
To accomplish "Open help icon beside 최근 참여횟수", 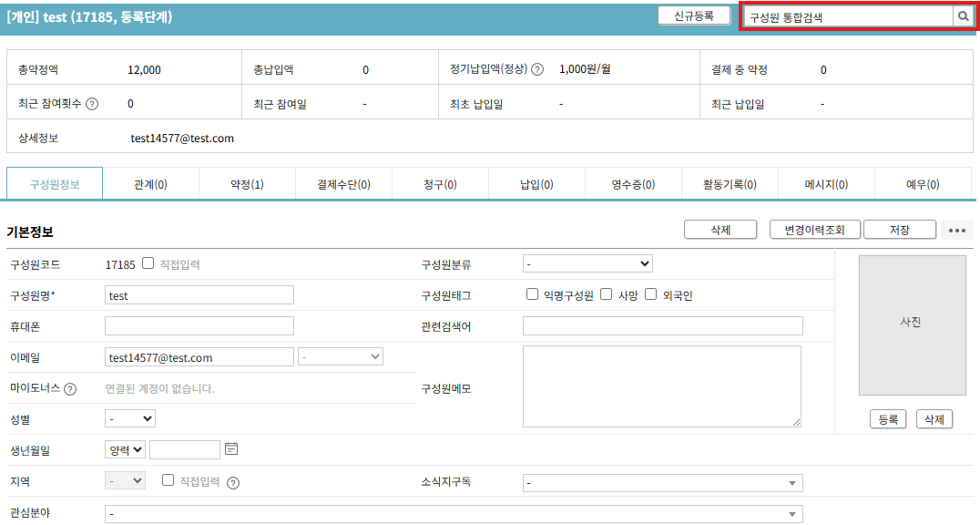I will pos(92,104).
